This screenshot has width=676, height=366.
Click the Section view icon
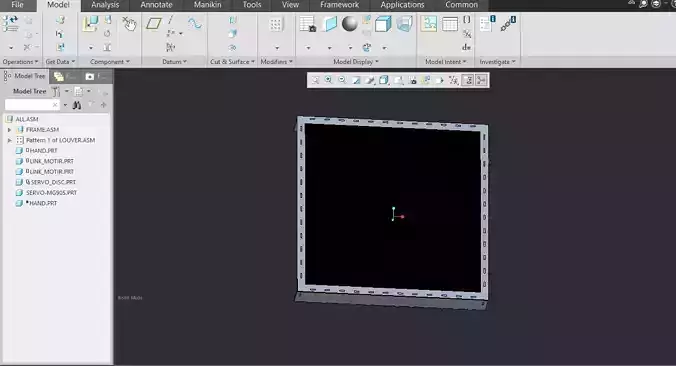point(329,24)
